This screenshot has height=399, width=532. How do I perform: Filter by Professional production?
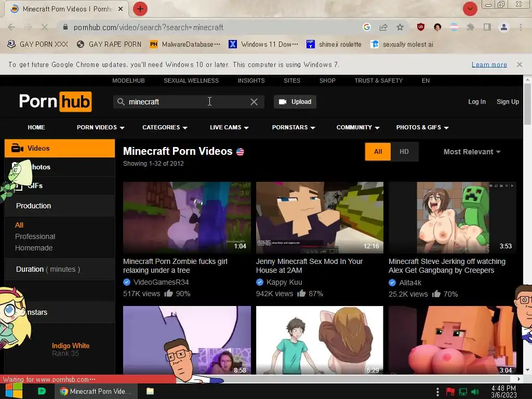pyautogui.click(x=35, y=236)
